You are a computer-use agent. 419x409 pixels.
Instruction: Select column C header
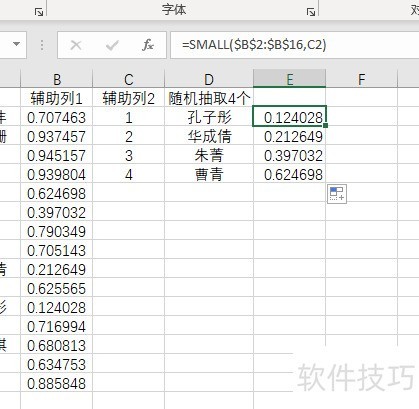click(x=129, y=79)
